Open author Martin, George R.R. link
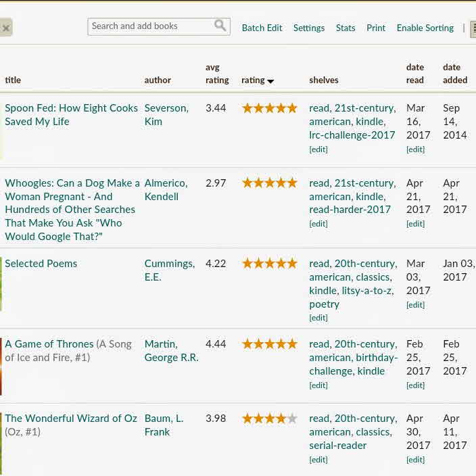 pos(171,351)
